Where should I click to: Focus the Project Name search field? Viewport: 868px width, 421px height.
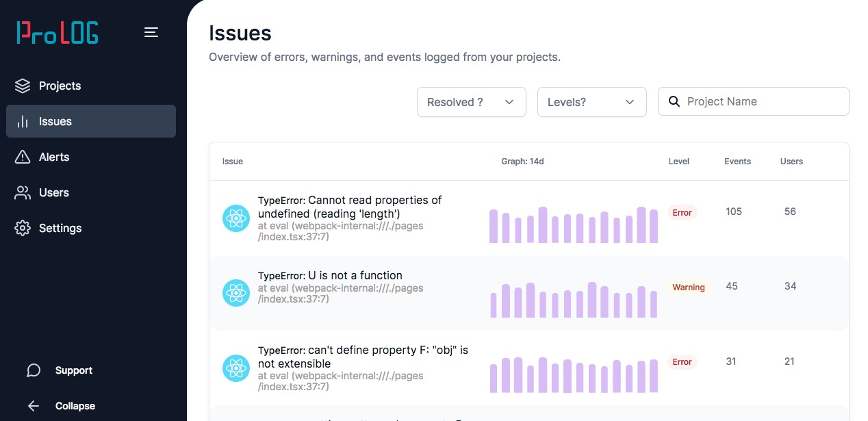[x=754, y=101]
